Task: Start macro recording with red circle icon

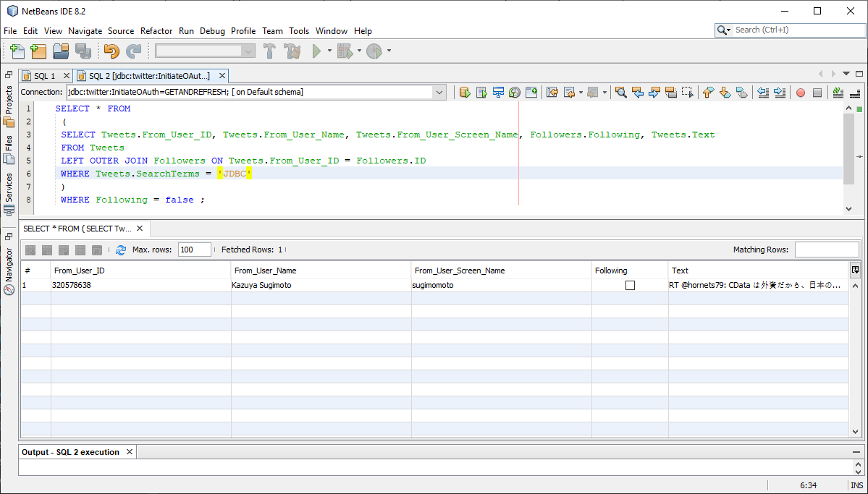Action: pos(801,93)
